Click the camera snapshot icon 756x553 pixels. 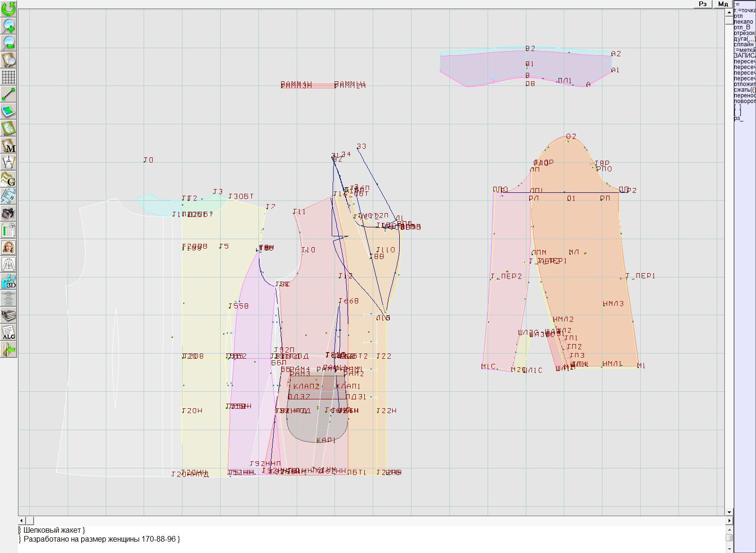coord(9,213)
